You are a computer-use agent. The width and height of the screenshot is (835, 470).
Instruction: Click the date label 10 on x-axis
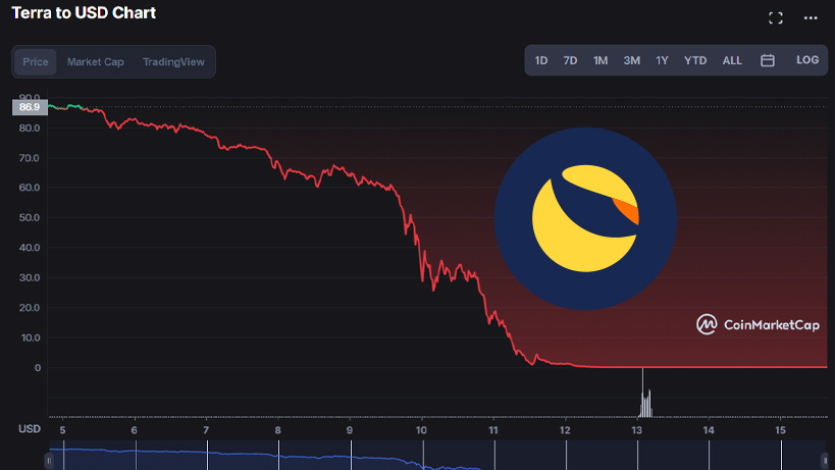pyautogui.click(x=421, y=430)
